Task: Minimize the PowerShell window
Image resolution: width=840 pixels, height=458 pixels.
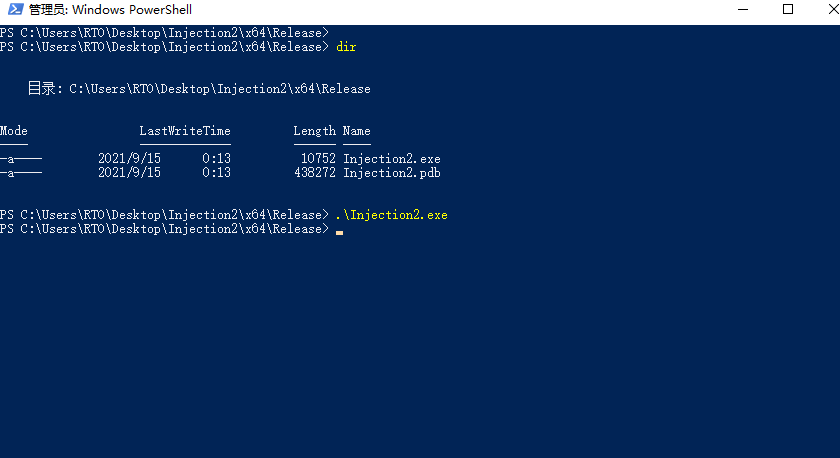Action: click(742, 10)
